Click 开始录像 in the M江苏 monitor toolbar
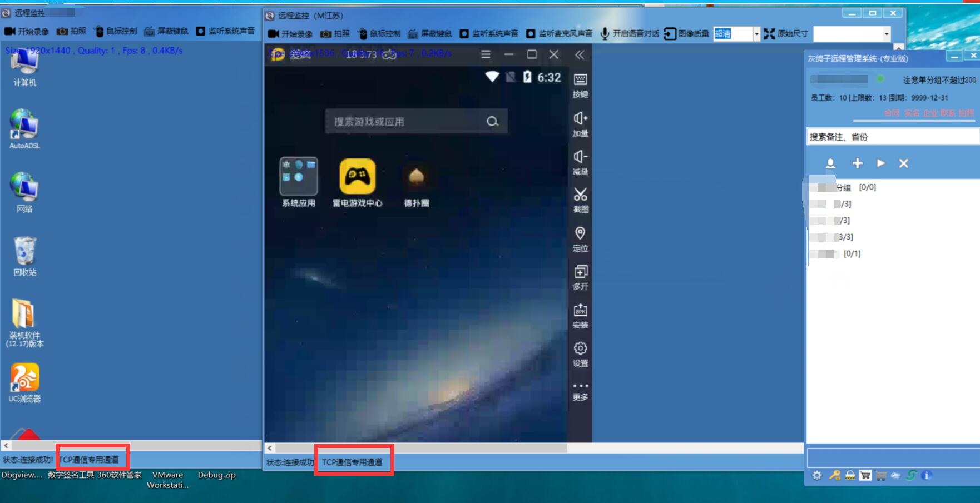The width and height of the screenshot is (980, 503). (x=290, y=34)
